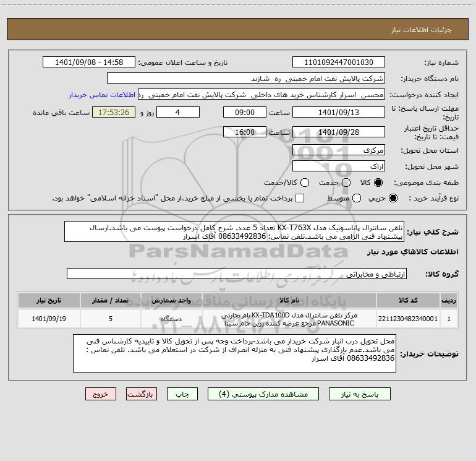Click the response deadline date 1401/09/13

pos(339,112)
